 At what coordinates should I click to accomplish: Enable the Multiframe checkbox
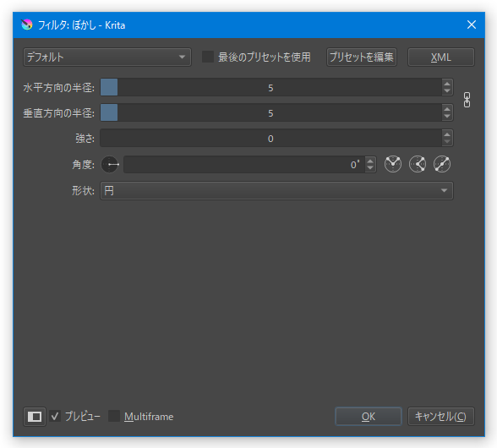tap(114, 416)
